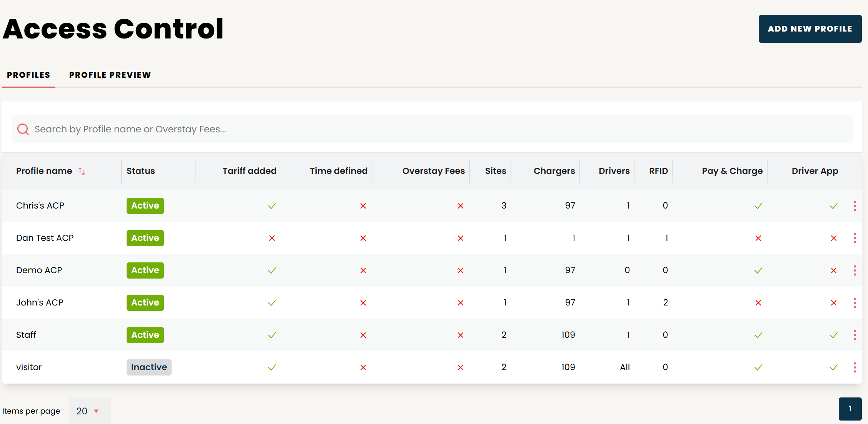Image resolution: width=868 pixels, height=424 pixels.
Task: Click the Driver App checkmark for Staff
Action: coord(833,335)
